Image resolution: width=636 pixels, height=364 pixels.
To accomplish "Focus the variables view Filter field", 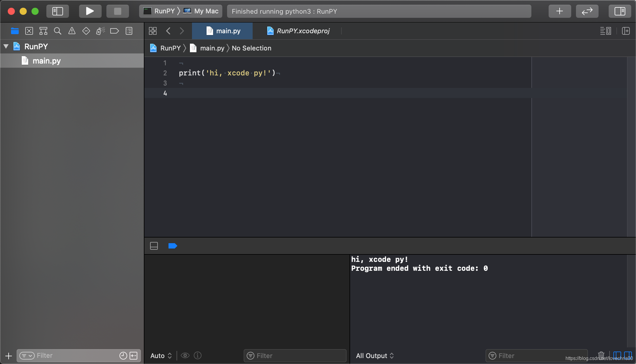I will [295, 355].
